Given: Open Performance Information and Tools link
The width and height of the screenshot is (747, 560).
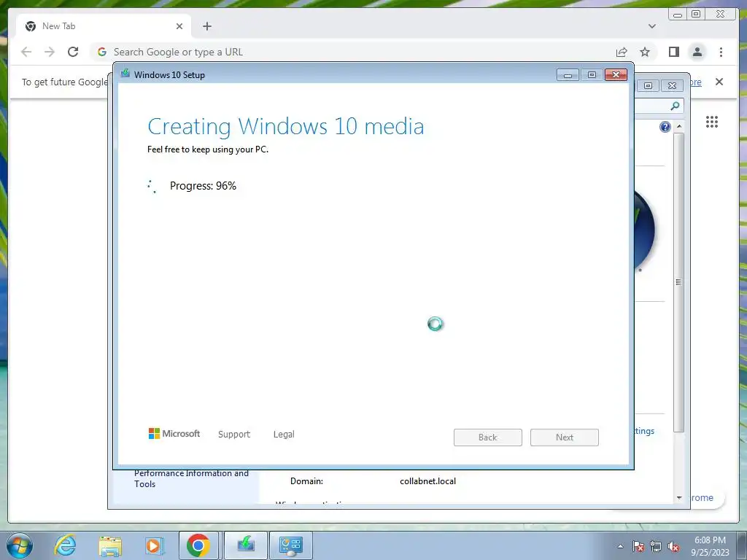Looking at the screenshot, I should pyautogui.click(x=191, y=478).
